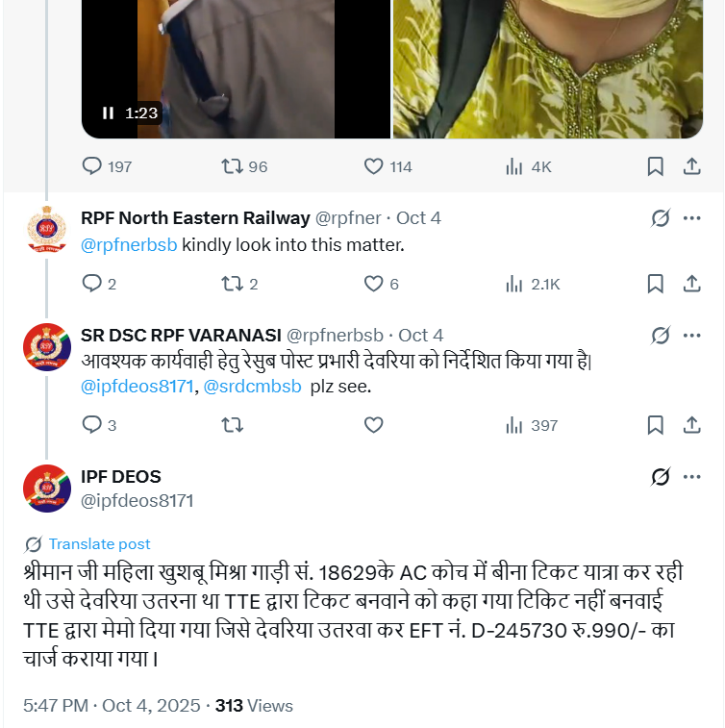The width and height of the screenshot is (725, 728).
Task: Share the RPF North Eastern Railway reply
Action: coord(690,284)
